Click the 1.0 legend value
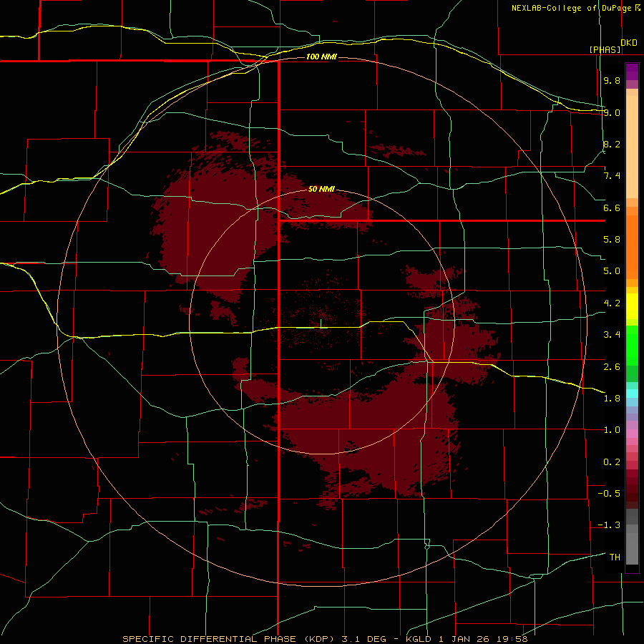The height and width of the screenshot is (644, 644). pyautogui.click(x=612, y=430)
